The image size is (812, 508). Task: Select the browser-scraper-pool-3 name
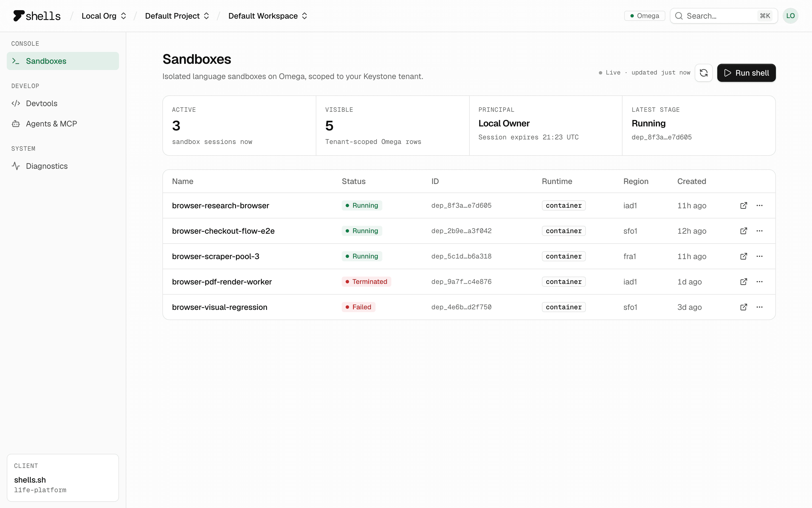215,256
